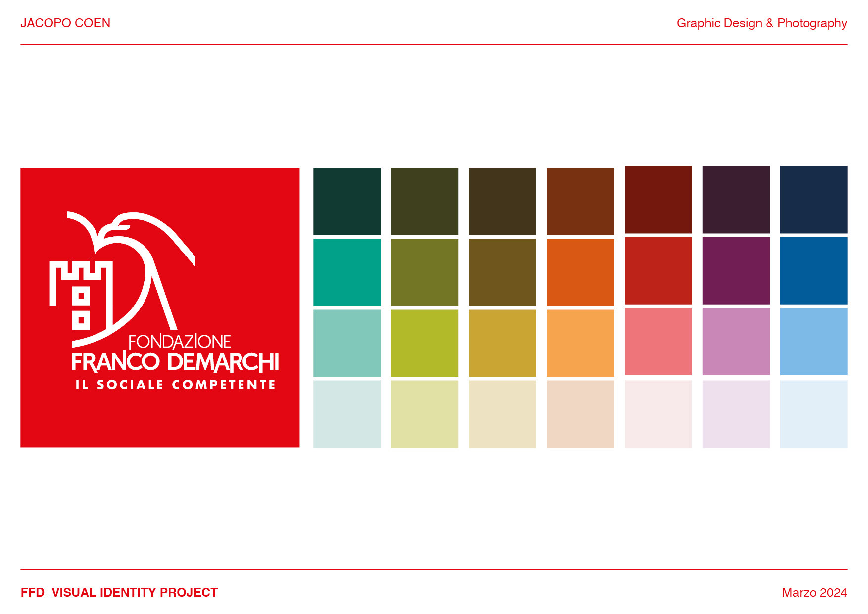Pick the mustard brown second-row swatch

coord(502,272)
